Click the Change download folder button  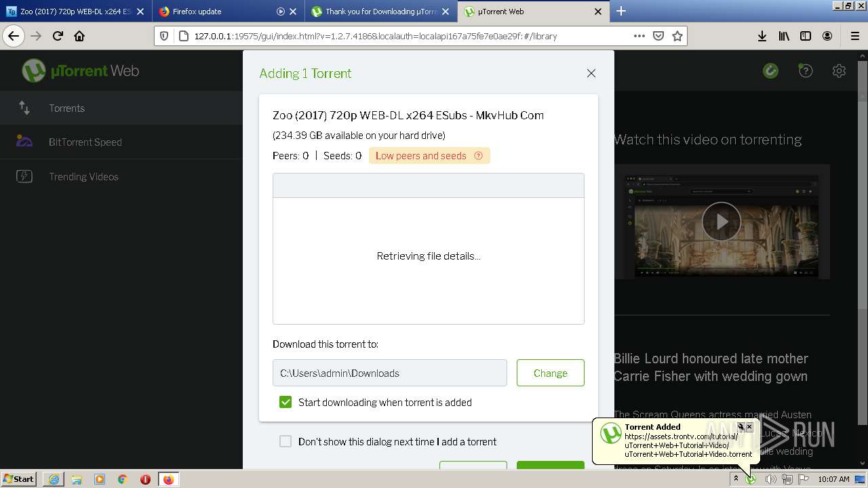(550, 373)
